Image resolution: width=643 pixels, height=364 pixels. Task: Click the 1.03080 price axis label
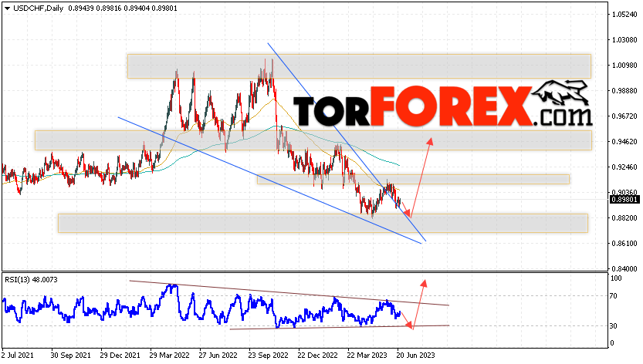(x=625, y=40)
